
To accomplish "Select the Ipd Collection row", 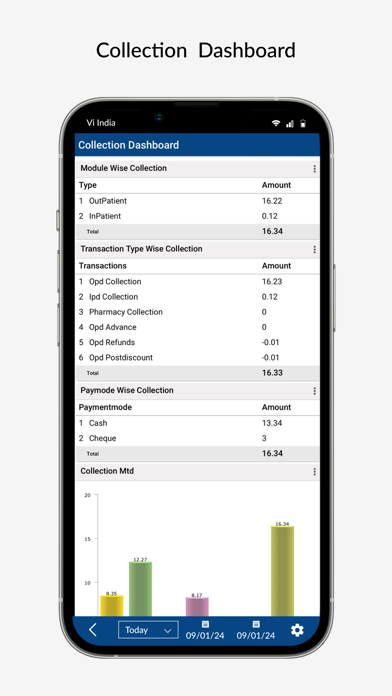I will [198, 297].
